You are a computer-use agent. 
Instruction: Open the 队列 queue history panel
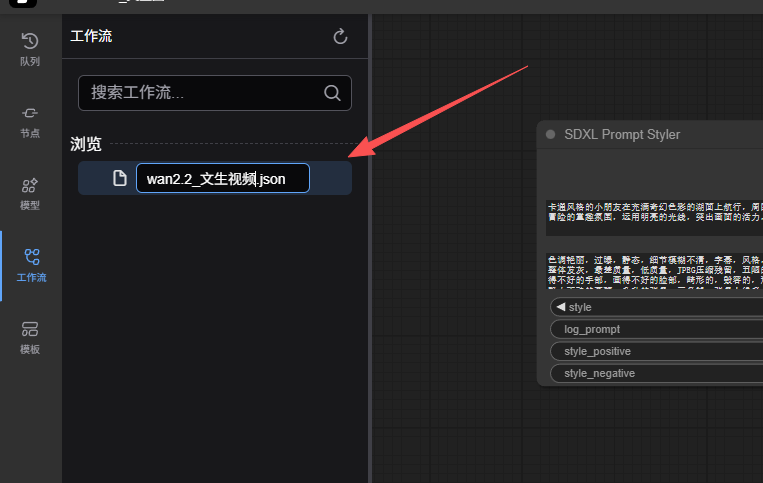click(x=30, y=48)
